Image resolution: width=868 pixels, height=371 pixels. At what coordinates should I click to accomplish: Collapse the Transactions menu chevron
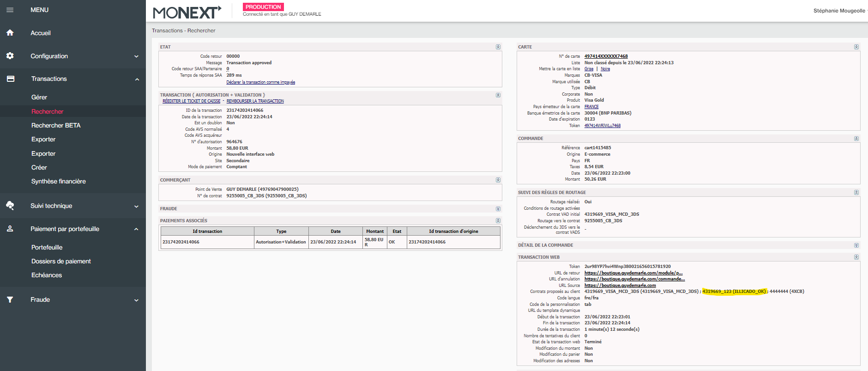click(137, 79)
